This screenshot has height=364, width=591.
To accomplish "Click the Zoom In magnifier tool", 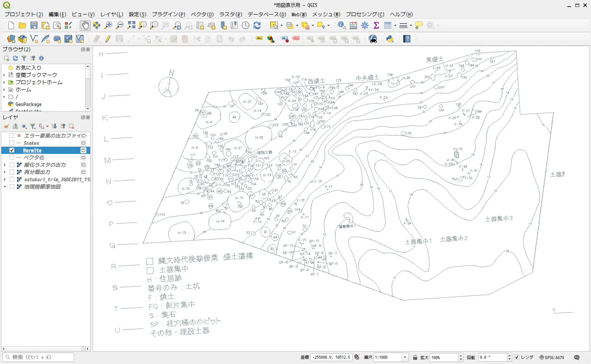I will tap(108, 25).
